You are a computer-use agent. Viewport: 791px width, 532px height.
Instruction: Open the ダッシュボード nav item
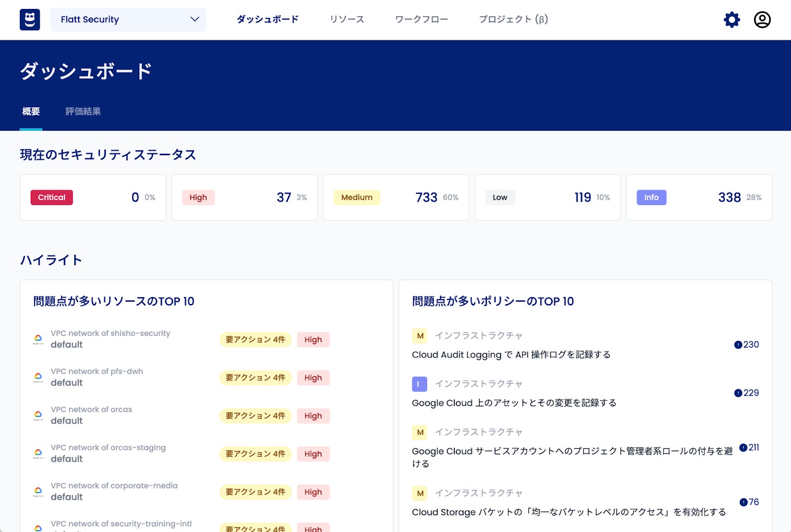[267, 19]
